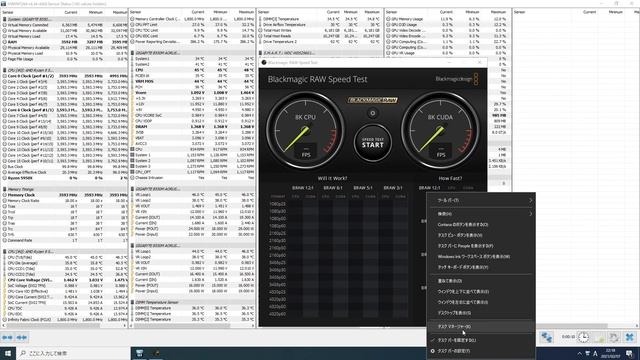Close HWiNFO sensors with blue X icon

click(x=629, y=338)
